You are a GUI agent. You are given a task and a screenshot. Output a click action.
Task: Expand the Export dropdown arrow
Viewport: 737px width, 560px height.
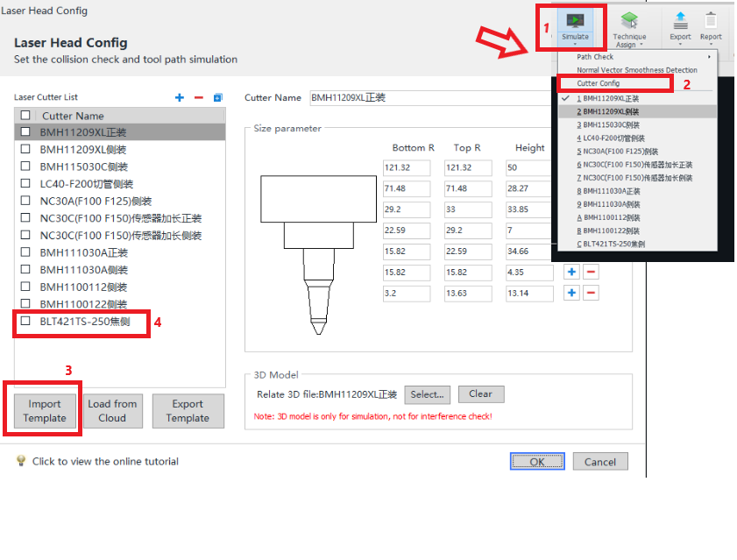[x=680, y=45]
